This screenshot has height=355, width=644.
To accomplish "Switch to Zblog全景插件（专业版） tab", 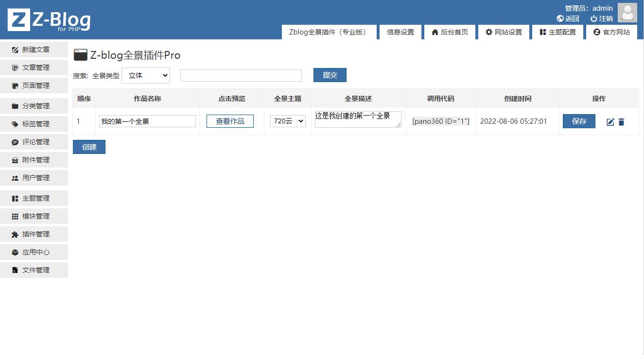I will (x=329, y=32).
